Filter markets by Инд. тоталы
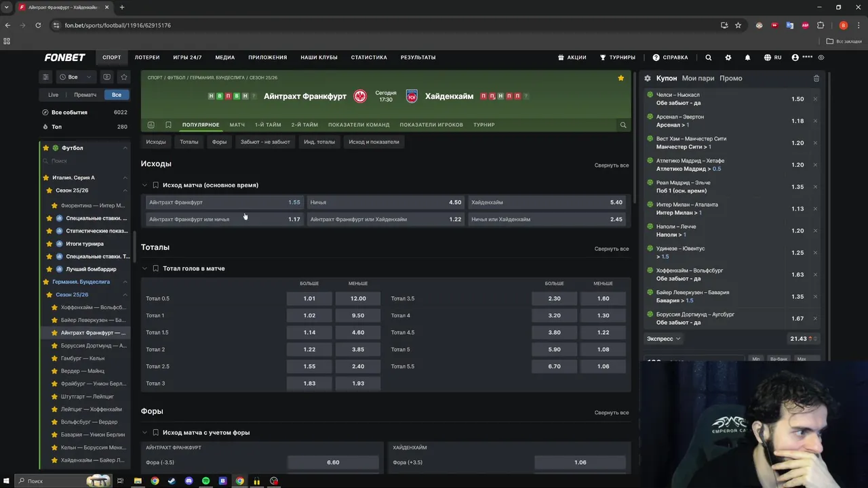The image size is (868, 488). 319,142
